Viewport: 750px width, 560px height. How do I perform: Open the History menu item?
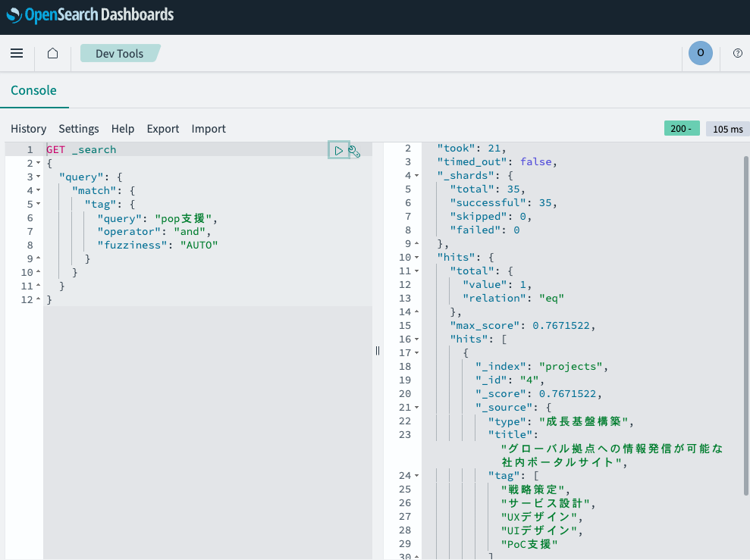[29, 129]
